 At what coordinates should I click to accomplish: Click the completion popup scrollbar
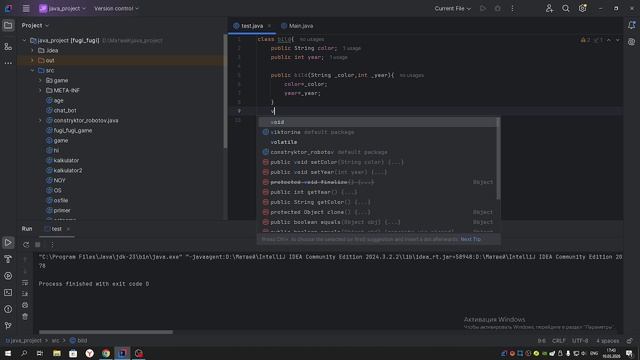pos(498,159)
